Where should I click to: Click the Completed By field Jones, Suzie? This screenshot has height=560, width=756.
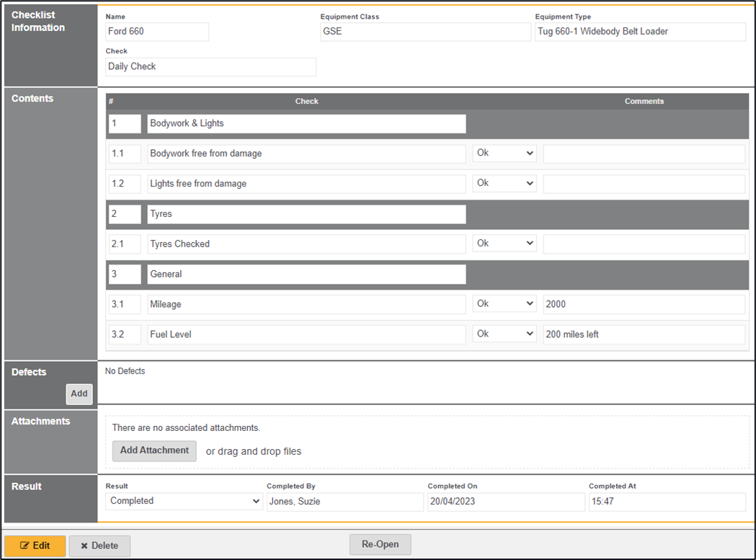pos(344,502)
